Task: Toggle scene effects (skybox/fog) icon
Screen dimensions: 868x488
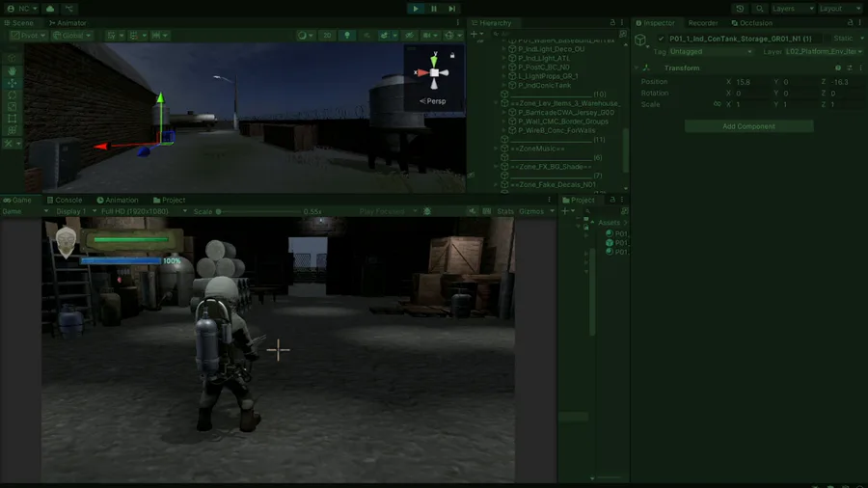Action: coord(384,35)
